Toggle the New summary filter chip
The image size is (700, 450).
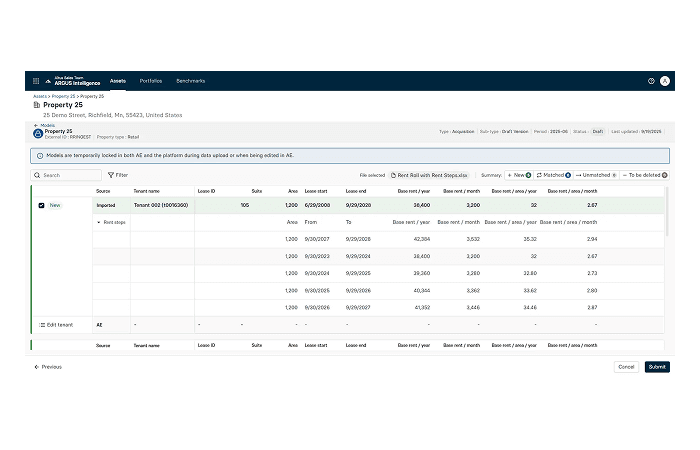coord(519,175)
